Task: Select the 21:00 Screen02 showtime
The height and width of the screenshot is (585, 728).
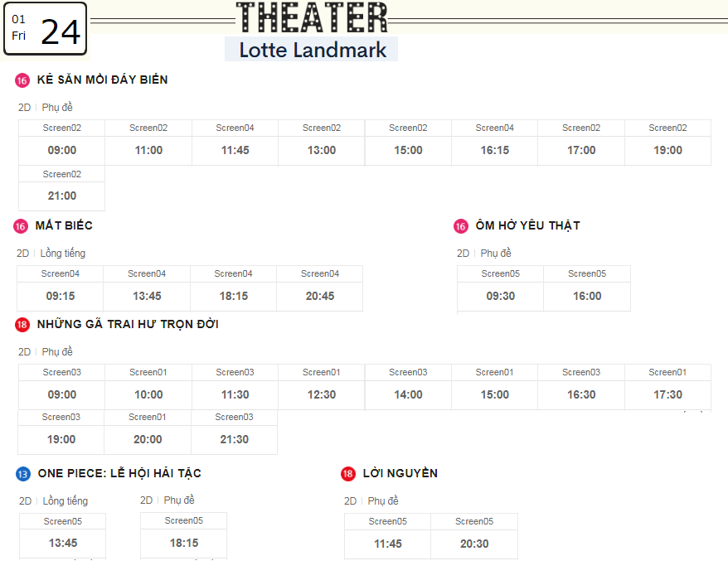Action: [61, 188]
